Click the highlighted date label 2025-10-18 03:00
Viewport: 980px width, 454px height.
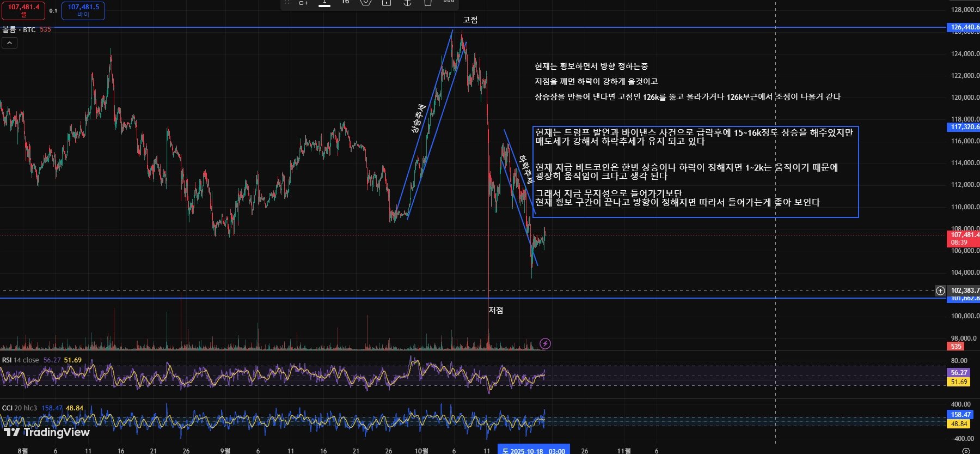534,450
